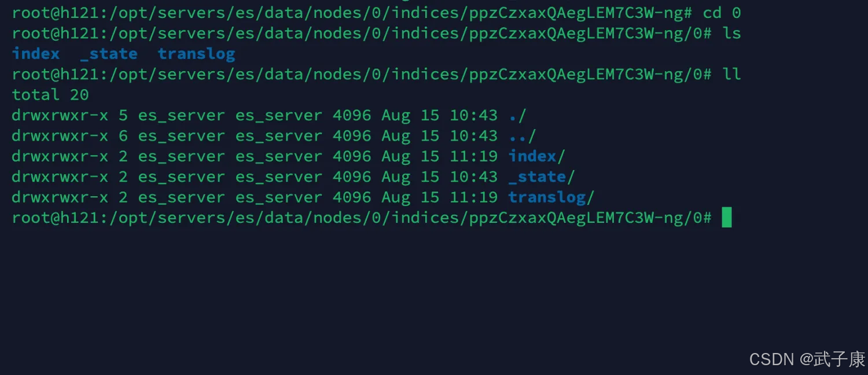Screen dimensions: 868x375
Task: Click "root@h121" in the first prompt line
Action: pos(56,13)
